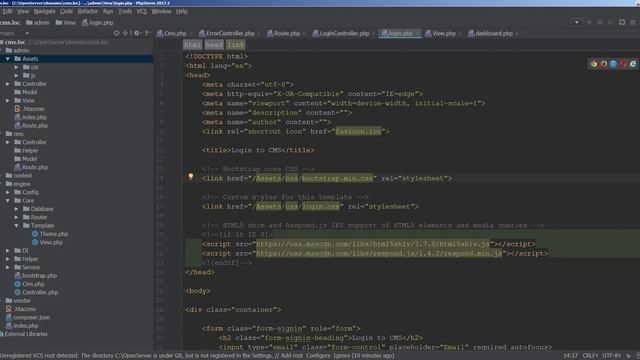Click View in navigation bar
This screenshot has height=360, width=640.
click(x=66, y=22)
